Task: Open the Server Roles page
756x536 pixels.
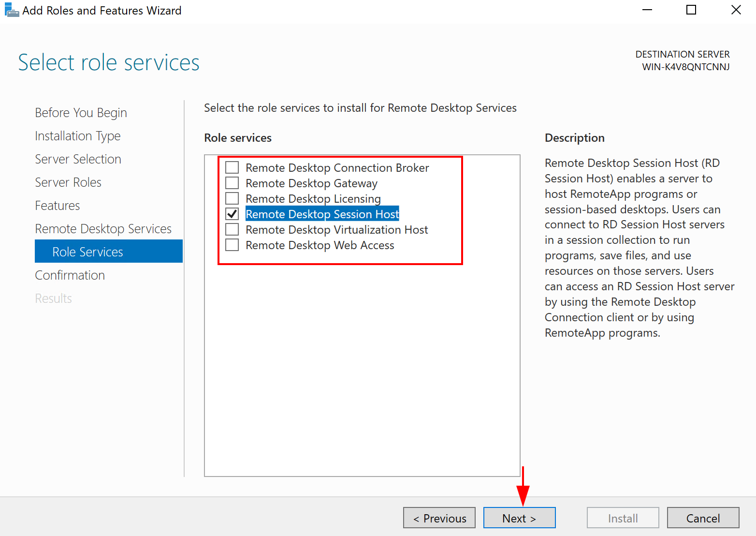Action: (x=68, y=182)
